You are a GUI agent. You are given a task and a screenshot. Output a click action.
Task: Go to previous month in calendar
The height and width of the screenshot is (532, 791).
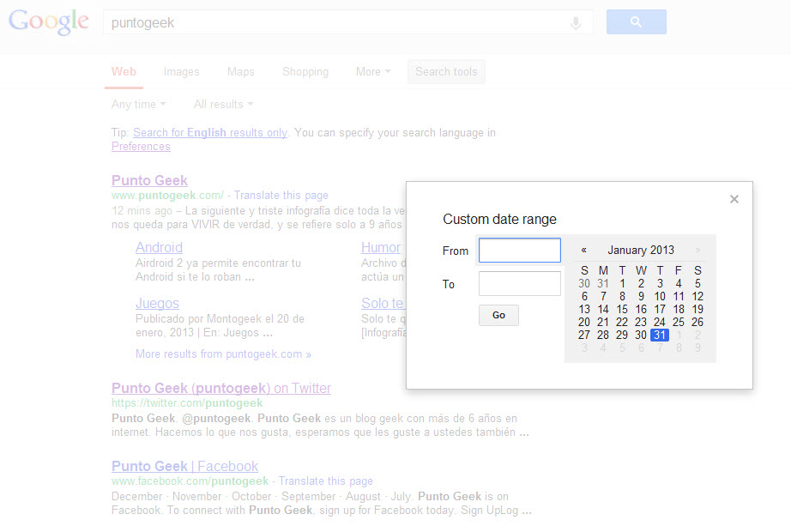[583, 250]
